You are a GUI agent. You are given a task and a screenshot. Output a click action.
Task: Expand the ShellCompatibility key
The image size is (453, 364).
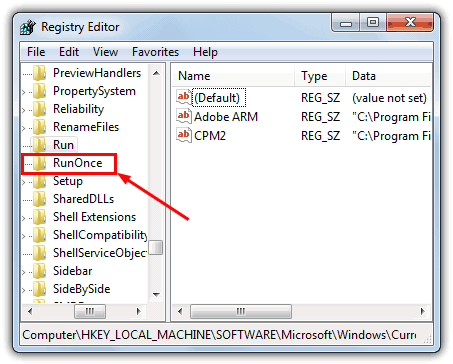24,236
